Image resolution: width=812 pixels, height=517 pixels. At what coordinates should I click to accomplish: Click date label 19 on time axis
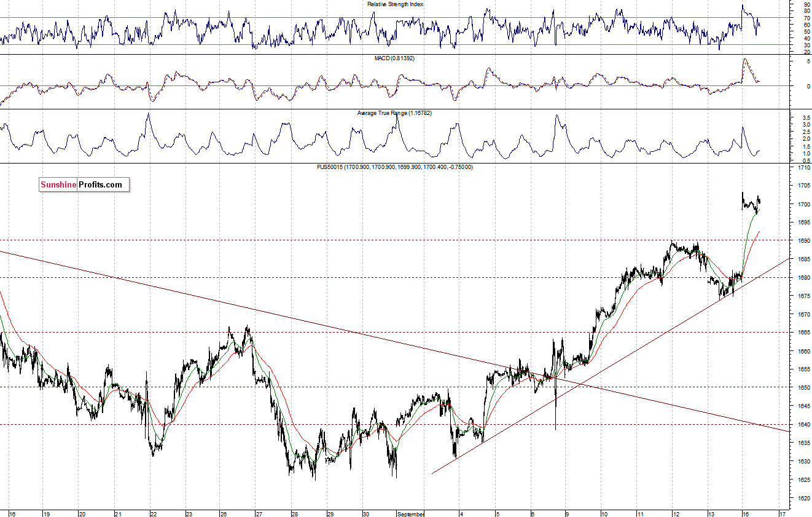[47, 513]
